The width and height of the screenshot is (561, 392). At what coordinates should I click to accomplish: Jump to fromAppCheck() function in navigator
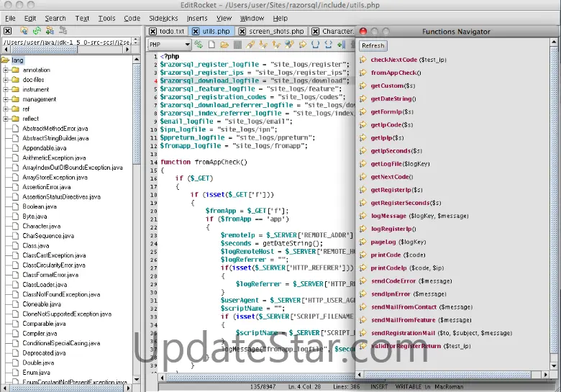(396, 73)
